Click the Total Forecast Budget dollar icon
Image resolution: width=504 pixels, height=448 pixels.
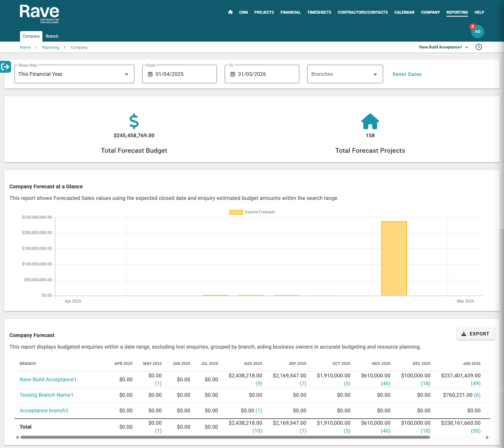tap(134, 121)
